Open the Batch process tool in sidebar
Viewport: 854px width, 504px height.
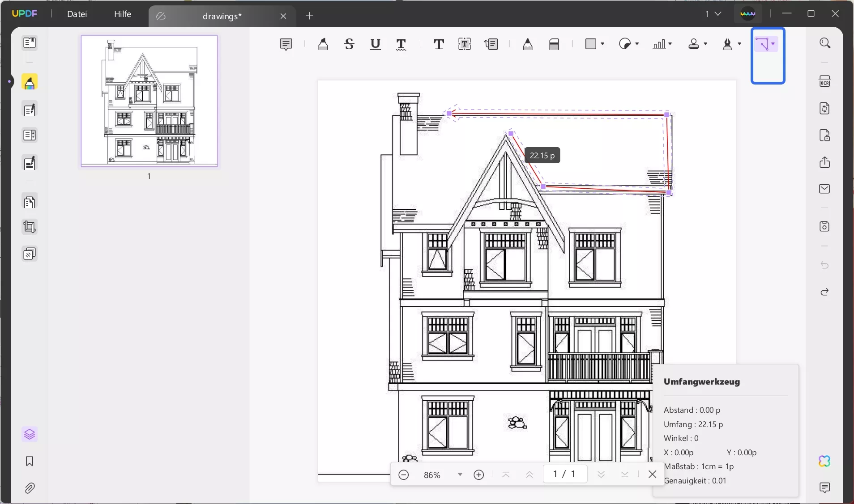click(x=30, y=254)
